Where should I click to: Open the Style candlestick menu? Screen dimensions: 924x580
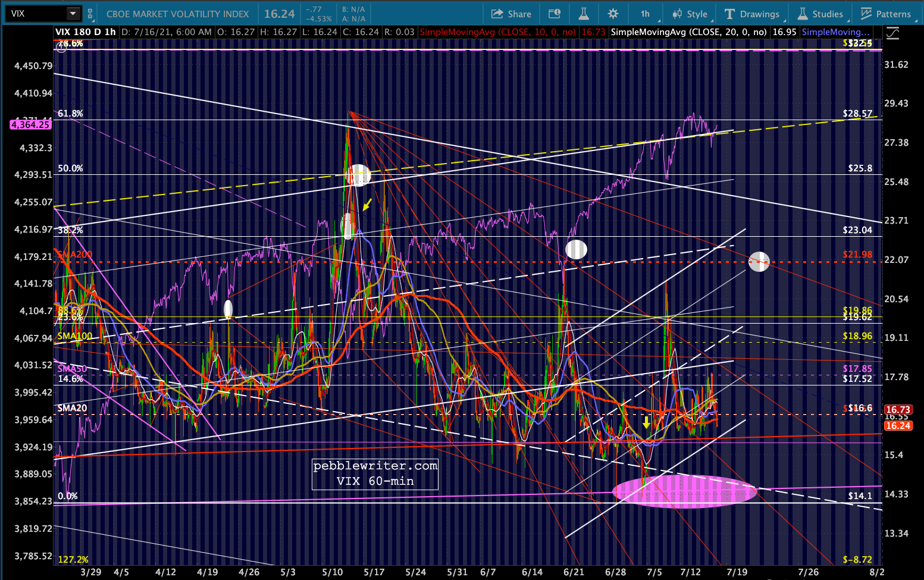pos(690,14)
